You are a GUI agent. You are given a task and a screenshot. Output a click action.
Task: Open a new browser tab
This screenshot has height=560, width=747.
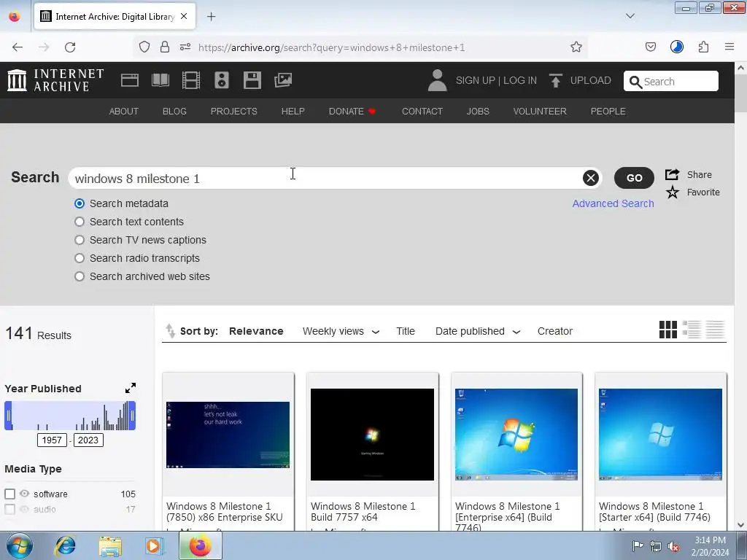[211, 17]
